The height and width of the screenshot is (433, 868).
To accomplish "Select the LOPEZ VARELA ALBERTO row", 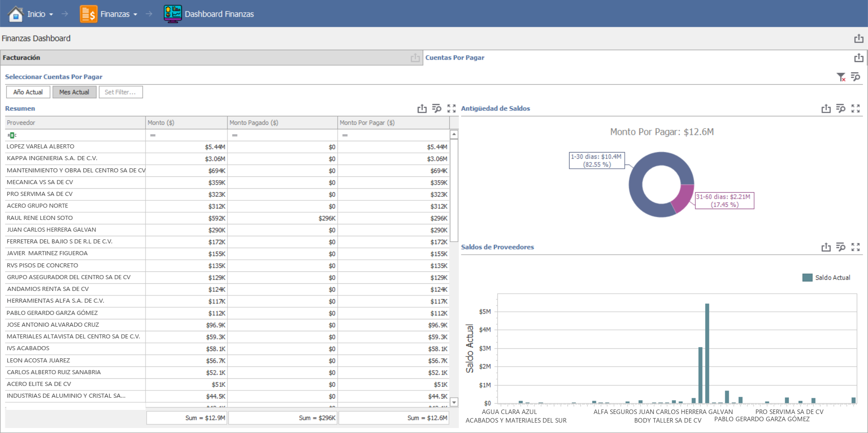I will click(227, 147).
